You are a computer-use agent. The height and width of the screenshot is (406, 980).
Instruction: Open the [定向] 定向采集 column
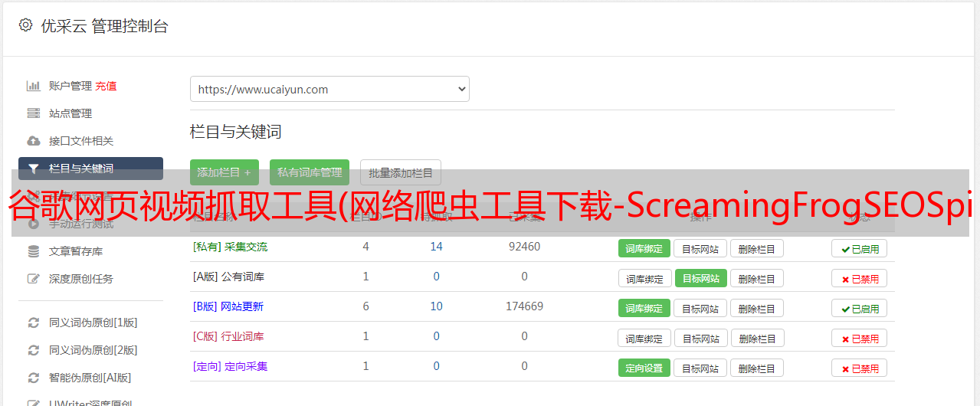coord(230,366)
